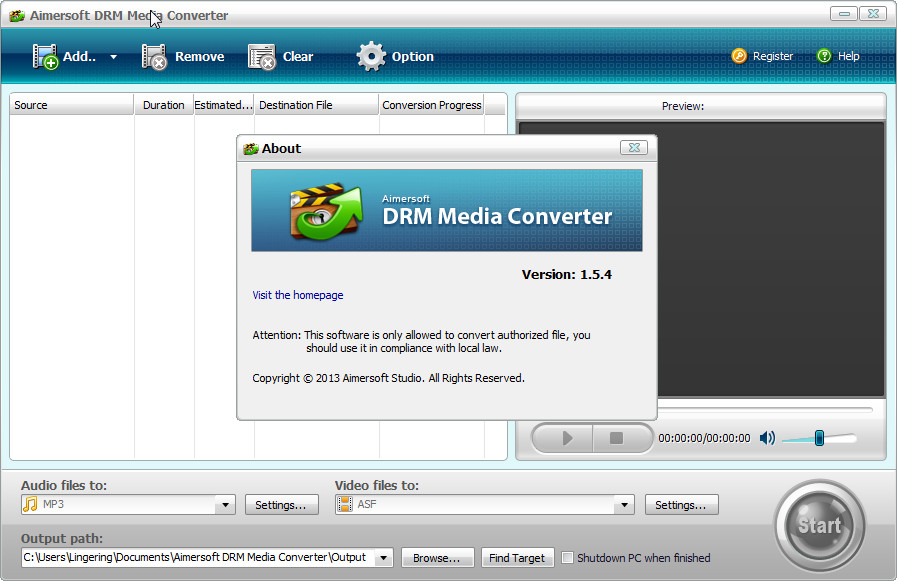Click the Help label
This screenshot has height=581, width=897.
(848, 56)
